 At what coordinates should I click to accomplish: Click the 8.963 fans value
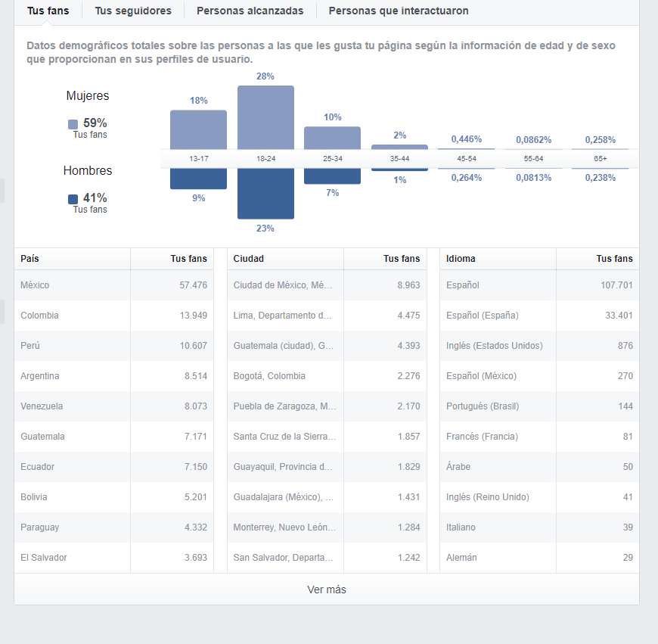pos(408,285)
